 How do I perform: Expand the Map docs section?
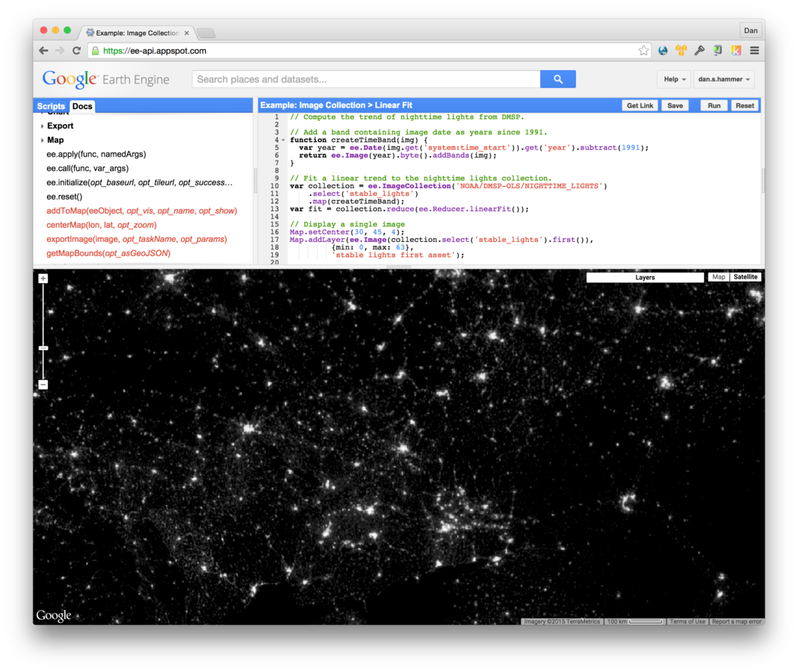(x=43, y=140)
